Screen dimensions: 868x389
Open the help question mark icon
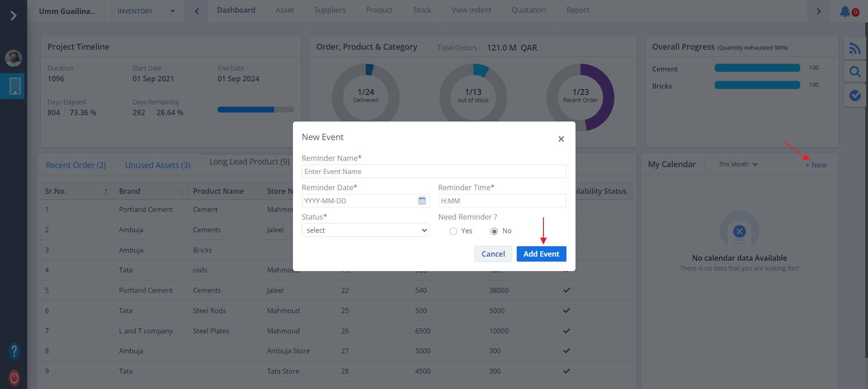point(14,351)
